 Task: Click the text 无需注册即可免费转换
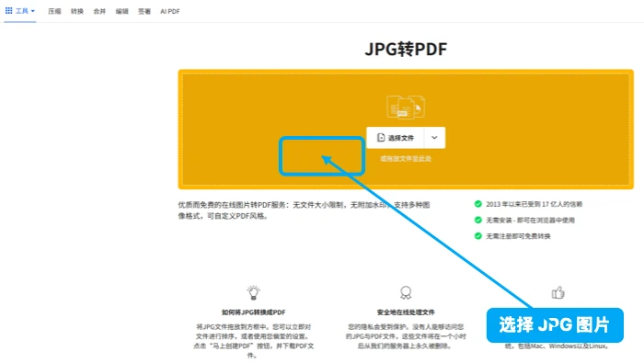518,236
